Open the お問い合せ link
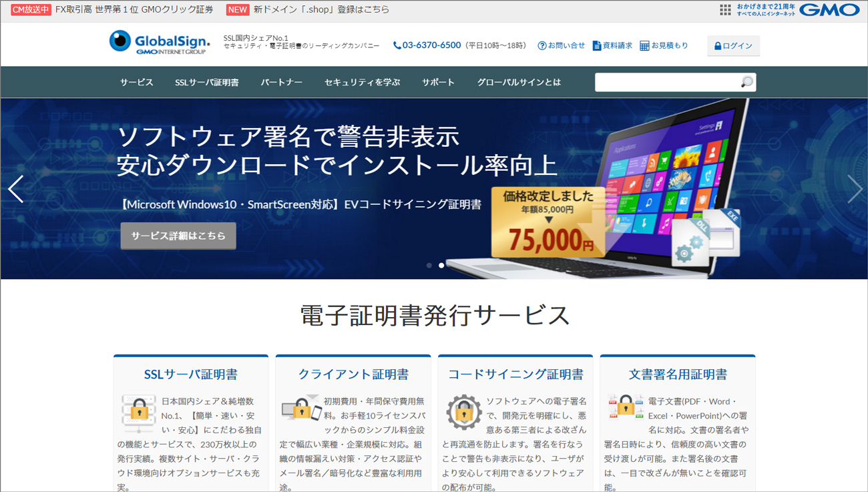 click(x=566, y=46)
